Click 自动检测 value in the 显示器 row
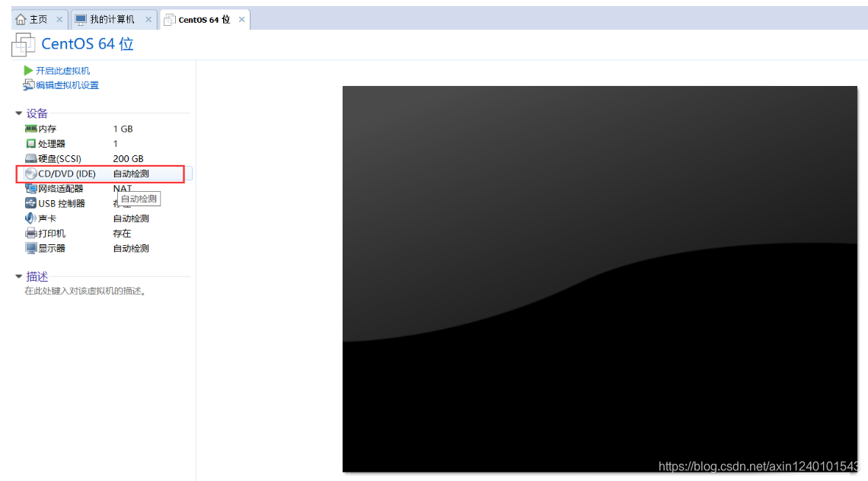 131,249
